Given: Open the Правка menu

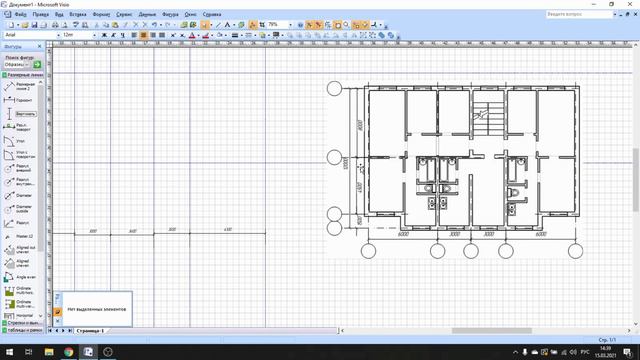Looking at the screenshot, I should click(41, 14).
